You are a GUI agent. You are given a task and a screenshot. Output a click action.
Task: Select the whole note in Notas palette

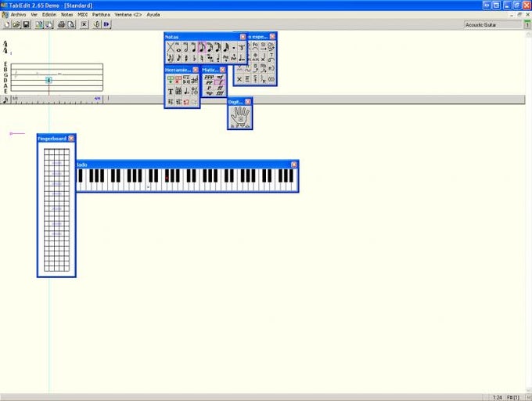pyautogui.click(x=178, y=47)
